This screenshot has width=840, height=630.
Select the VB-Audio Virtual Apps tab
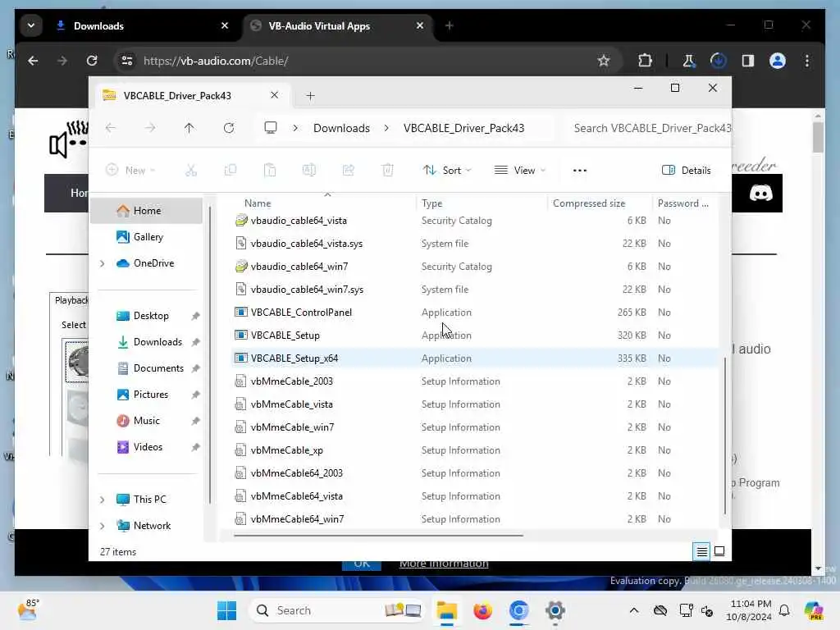(337, 25)
